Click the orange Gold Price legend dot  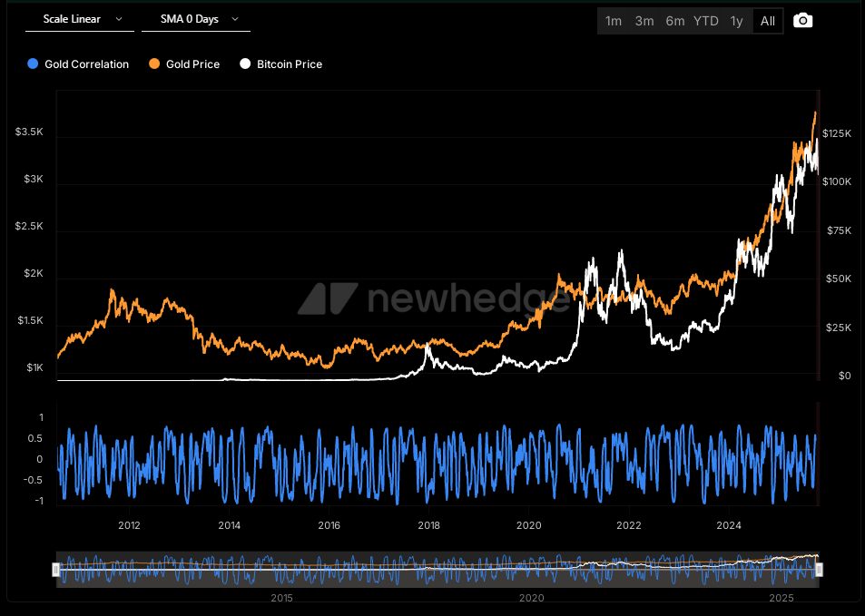[x=155, y=64]
